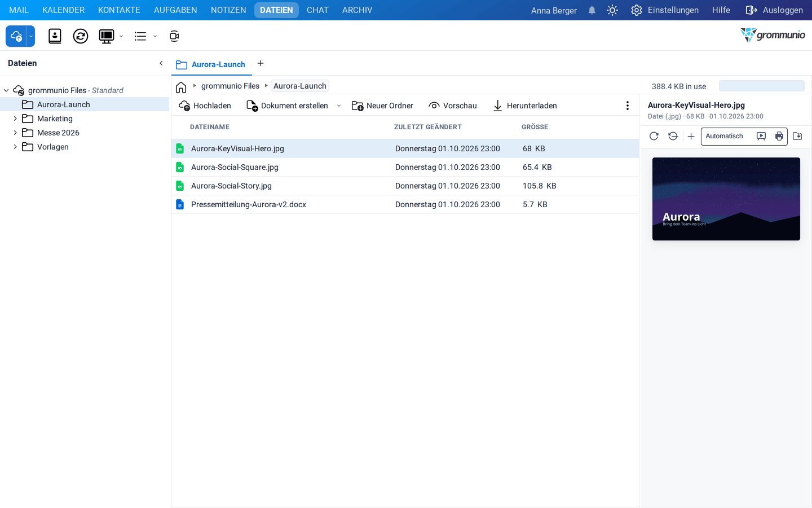Open the three-dot more options menu
812x508 pixels.
628,106
